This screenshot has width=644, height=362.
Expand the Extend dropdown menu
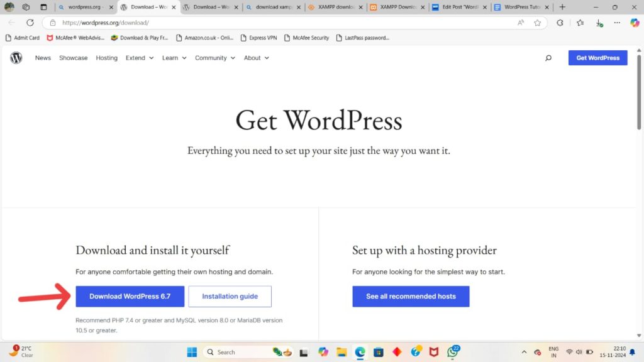[x=140, y=58]
